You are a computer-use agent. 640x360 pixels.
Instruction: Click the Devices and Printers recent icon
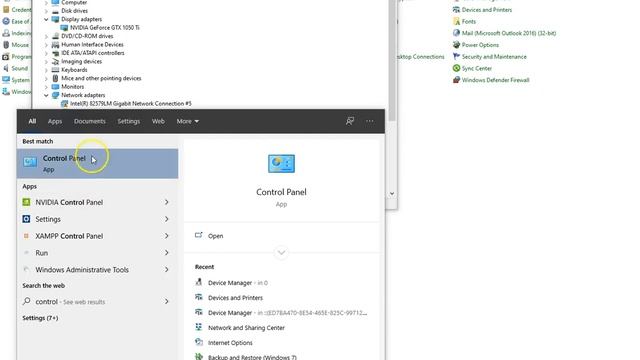(199, 297)
